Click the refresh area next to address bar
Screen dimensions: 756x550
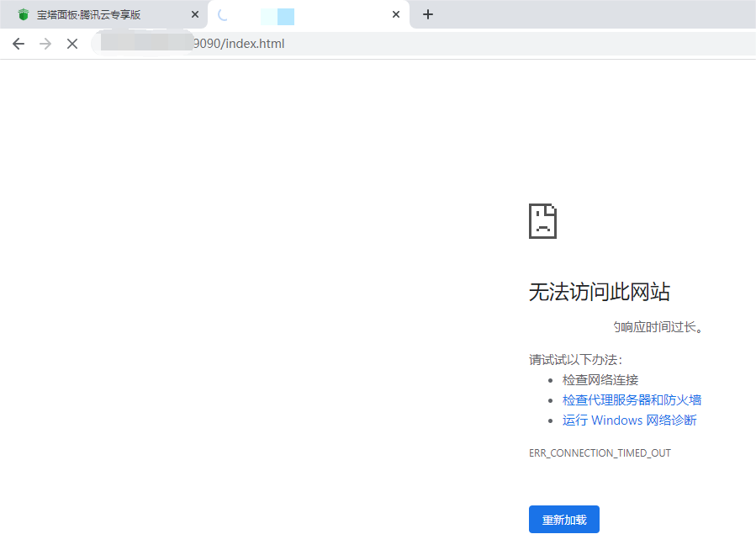click(71, 43)
